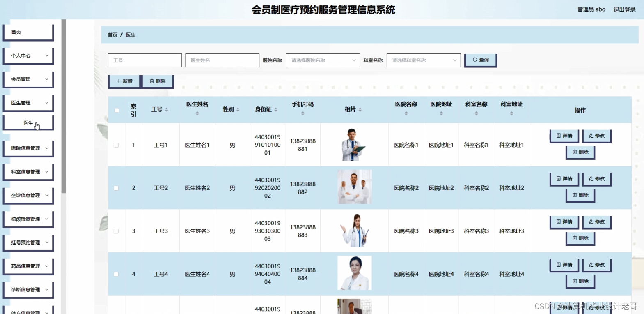Collapse the 医生管理 sidebar menu

click(x=28, y=103)
